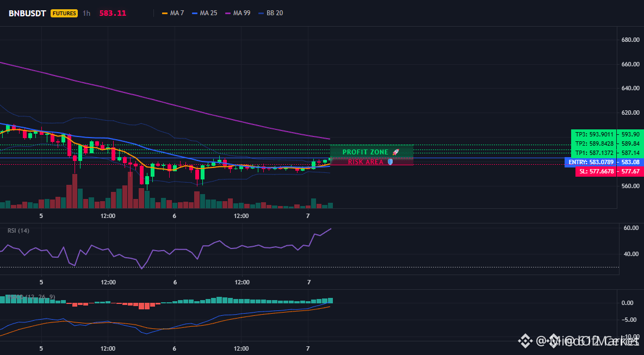Click the 593.90 axis price tag

click(x=630, y=134)
